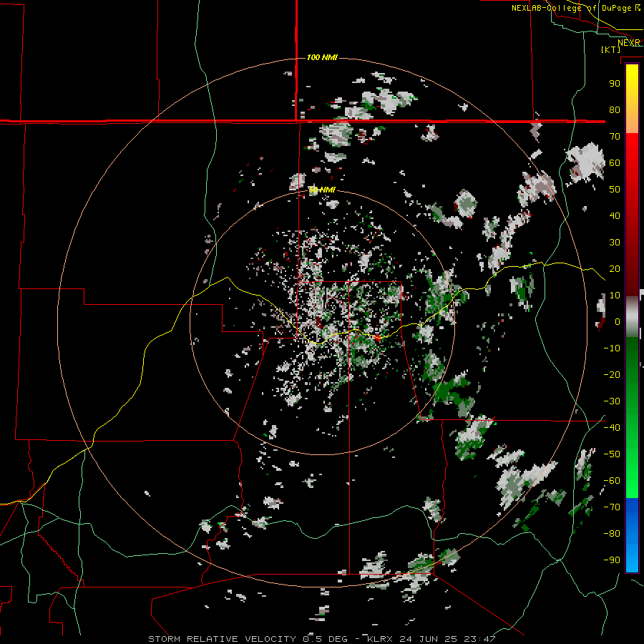The image size is (644, 644).
Task: Click the 50 NMI range ring label
Action: tap(323, 190)
